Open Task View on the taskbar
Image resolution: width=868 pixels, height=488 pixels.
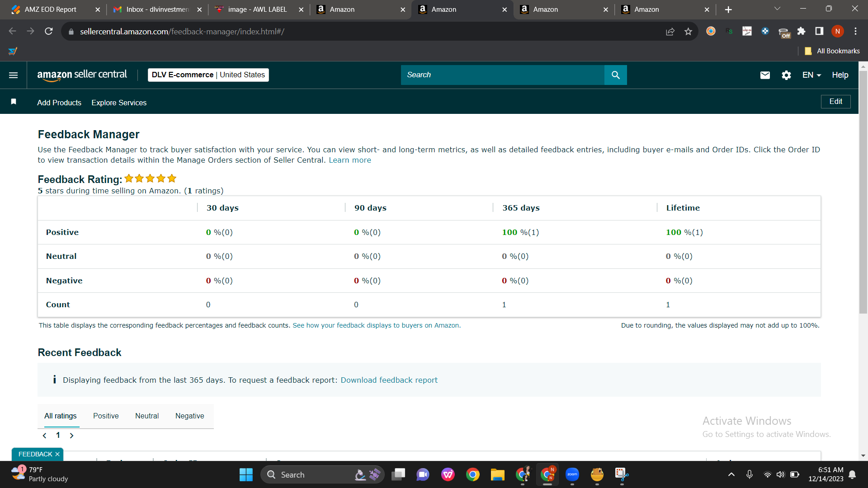(x=398, y=474)
